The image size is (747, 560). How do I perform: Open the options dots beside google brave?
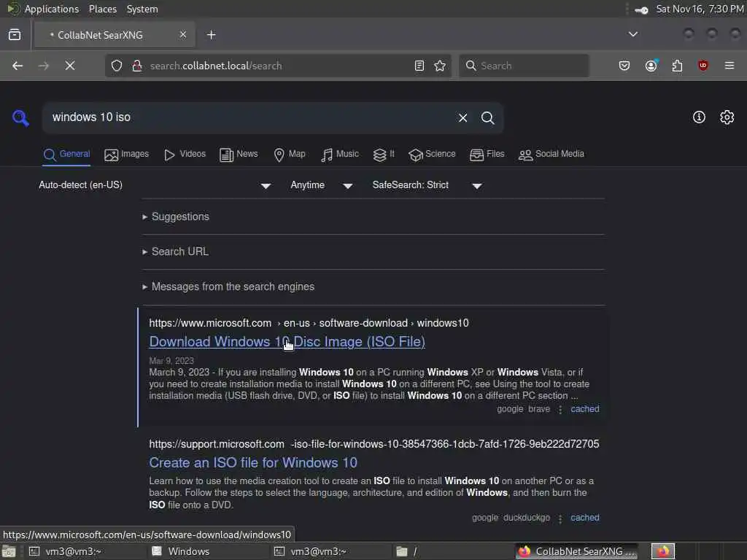[x=560, y=410]
